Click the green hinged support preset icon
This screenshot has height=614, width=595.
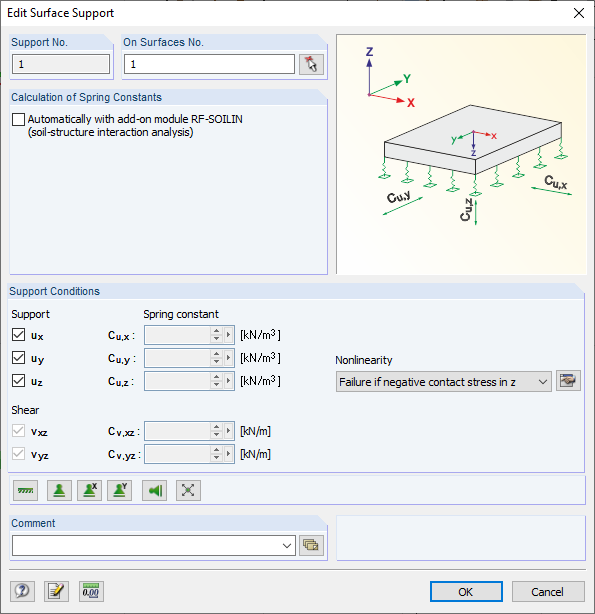point(59,490)
